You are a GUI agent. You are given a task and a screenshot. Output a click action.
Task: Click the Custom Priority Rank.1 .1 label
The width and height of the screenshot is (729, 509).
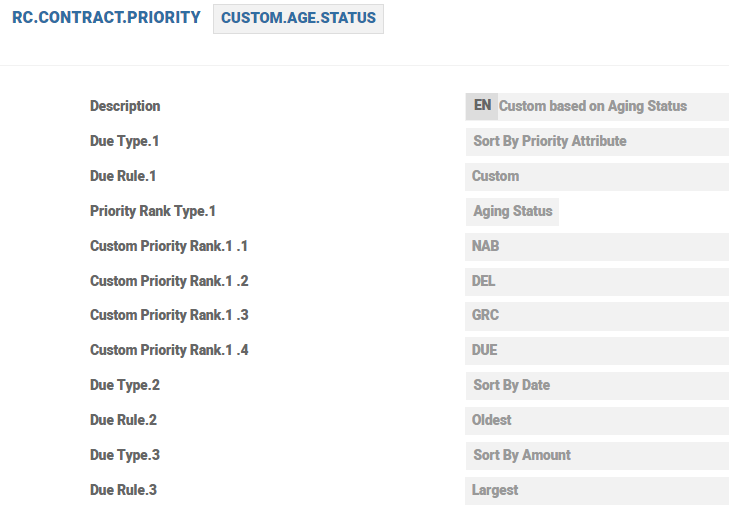point(169,246)
